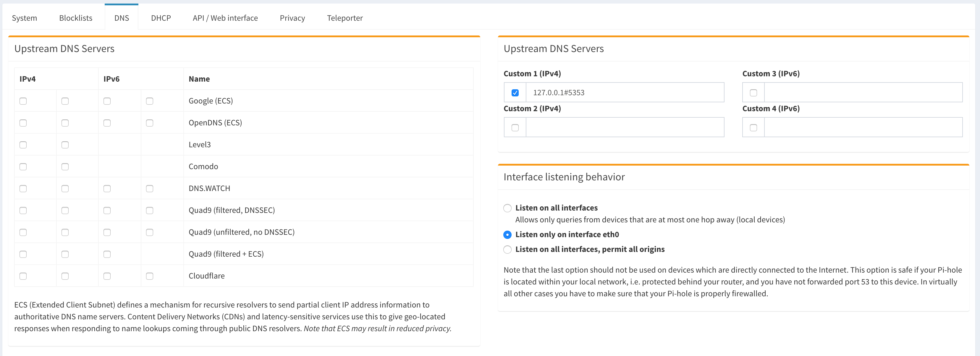Enable the Custom 3 (IPv6) checkbox
Image resolution: width=980 pixels, height=356 pixels.
[753, 93]
